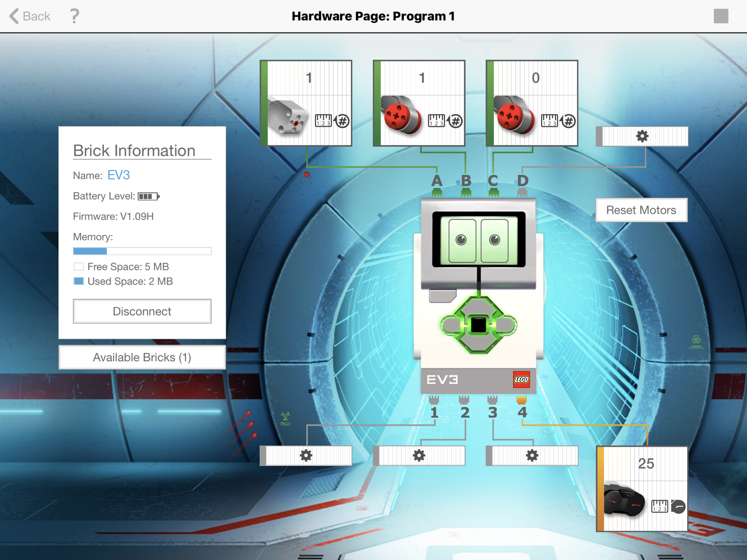
Task: Tap the port B value 1
Action: pos(422,78)
